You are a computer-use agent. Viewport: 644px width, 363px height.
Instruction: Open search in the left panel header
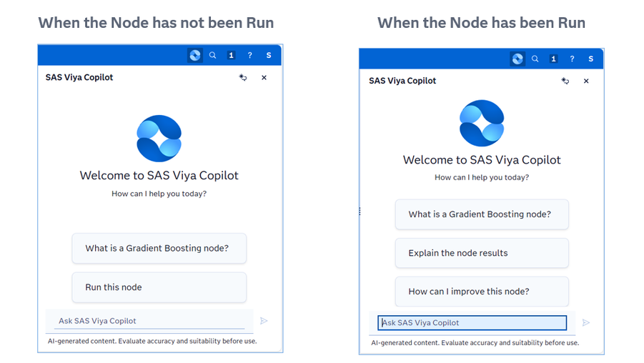213,55
